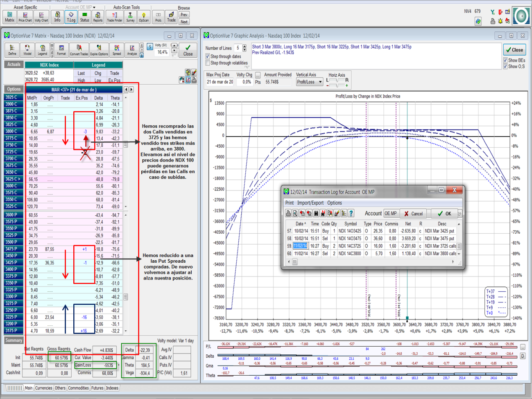
Task: Enable Step through volatilities checkbox
Action: tap(208, 63)
